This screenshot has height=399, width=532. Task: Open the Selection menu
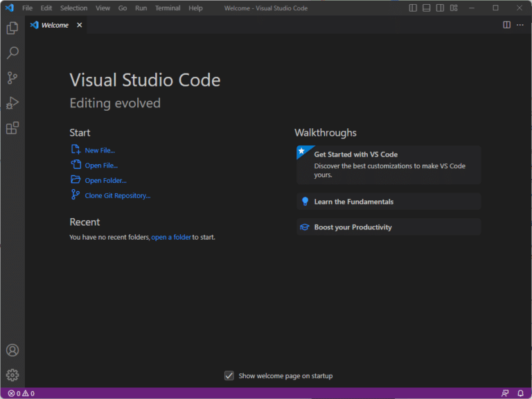pyautogui.click(x=73, y=8)
